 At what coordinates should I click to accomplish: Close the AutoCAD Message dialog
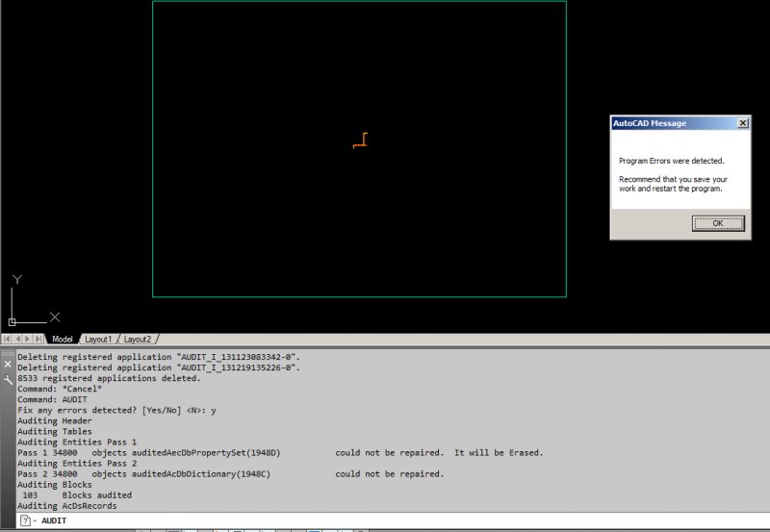click(x=743, y=123)
